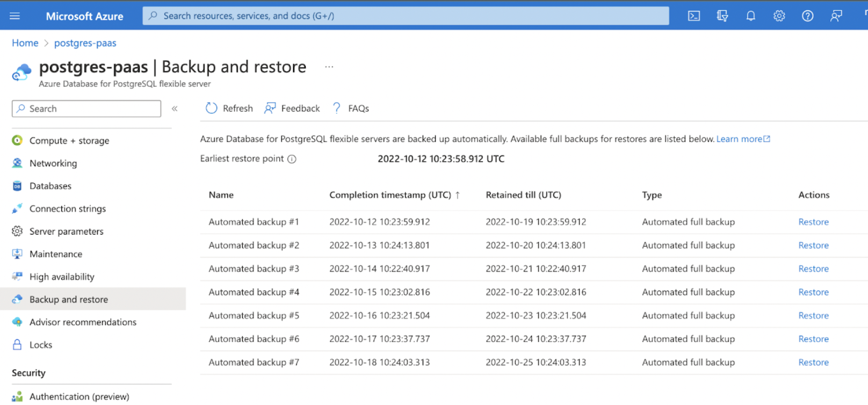
Task: Click the FAQs question mark icon
Action: [x=337, y=108]
